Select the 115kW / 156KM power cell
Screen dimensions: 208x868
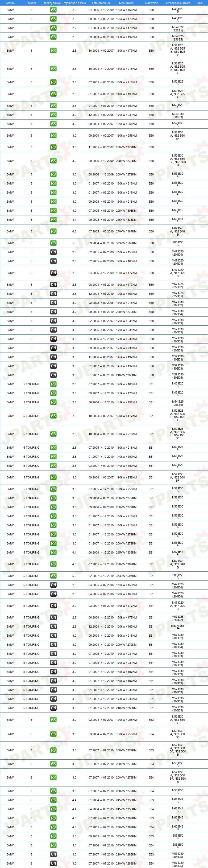(x=127, y=10)
